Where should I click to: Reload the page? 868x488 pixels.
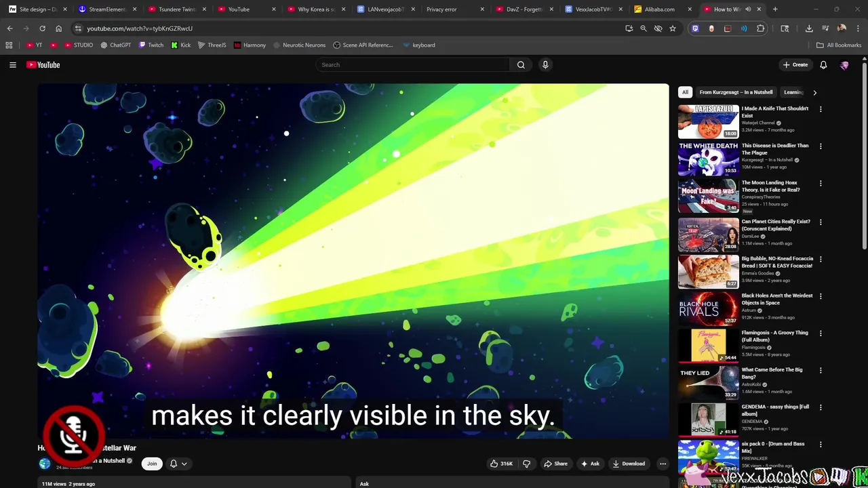coord(42,28)
